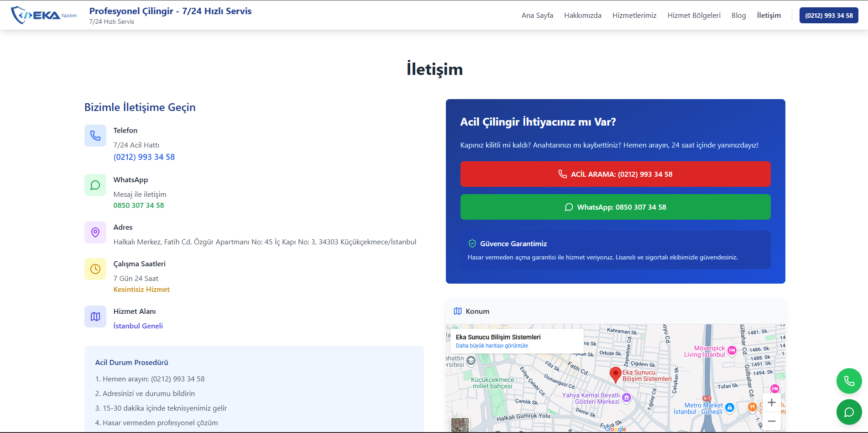Open the Ana Sayfa menu item
The width and height of the screenshot is (868, 433).
[537, 16]
